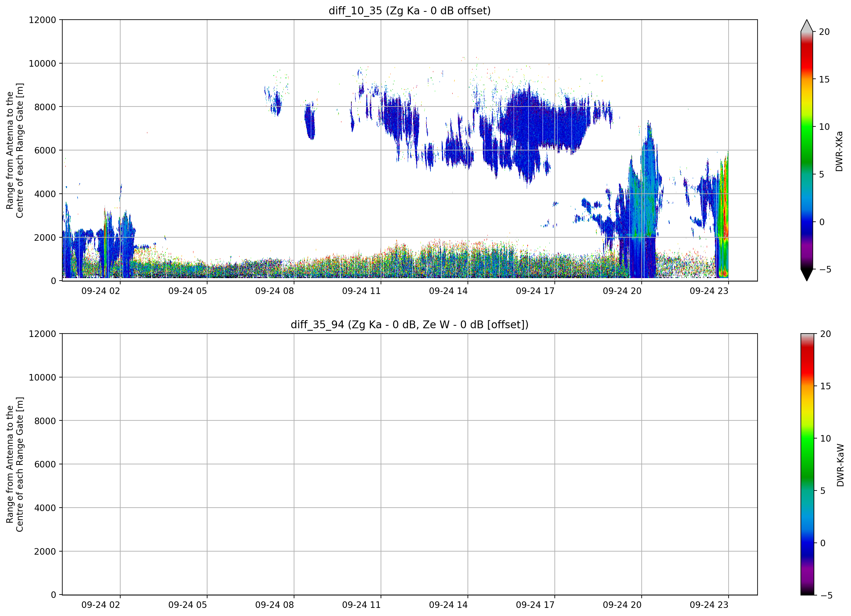Click the '8000' y-axis label in the top plot
Screen dimensions: 851x616
pos(45,107)
